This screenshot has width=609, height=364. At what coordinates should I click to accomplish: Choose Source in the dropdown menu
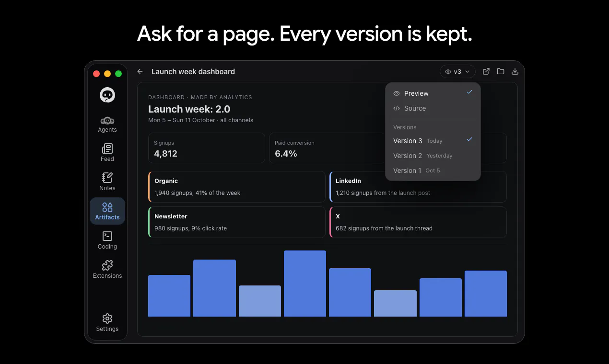point(433,108)
